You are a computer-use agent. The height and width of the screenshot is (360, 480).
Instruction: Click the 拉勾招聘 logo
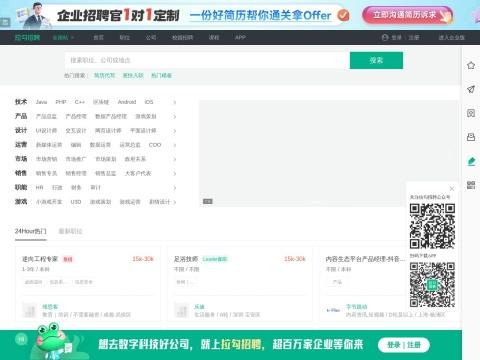point(27,37)
